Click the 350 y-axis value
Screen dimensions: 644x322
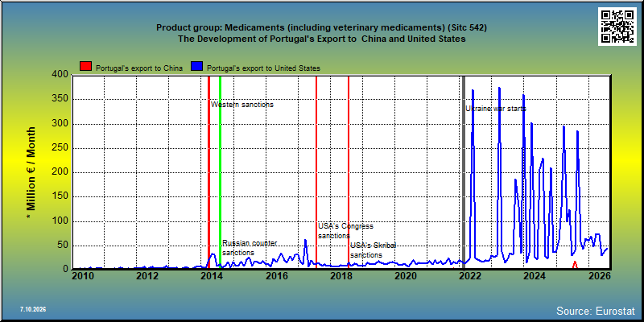click(x=60, y=100)
